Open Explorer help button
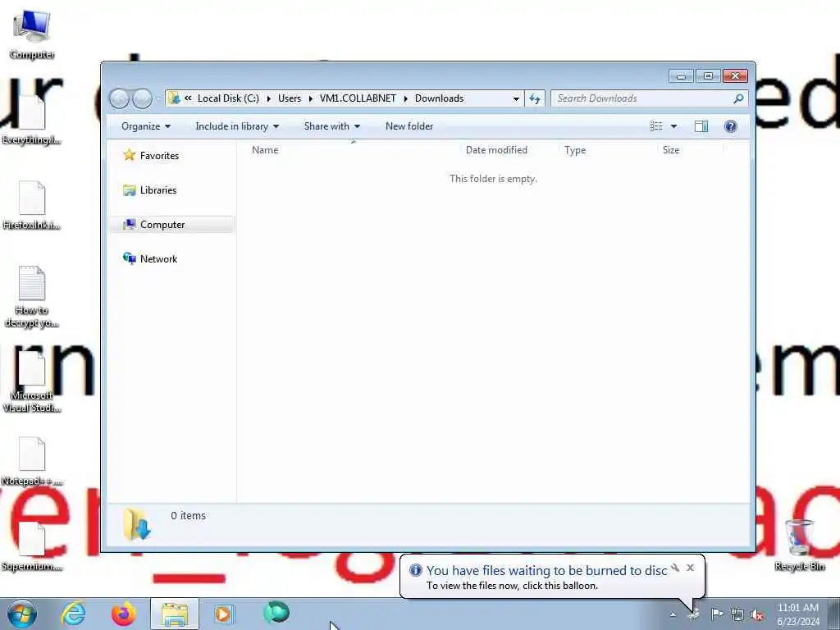This screenshot has width=840, height=630. tap(730, 126)
